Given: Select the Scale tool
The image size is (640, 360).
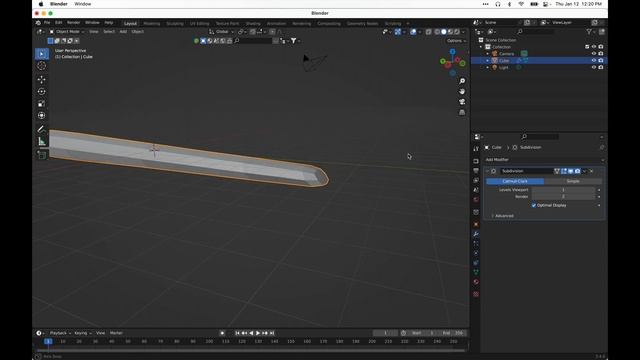Looking at the screenshot, I should 42,104.
